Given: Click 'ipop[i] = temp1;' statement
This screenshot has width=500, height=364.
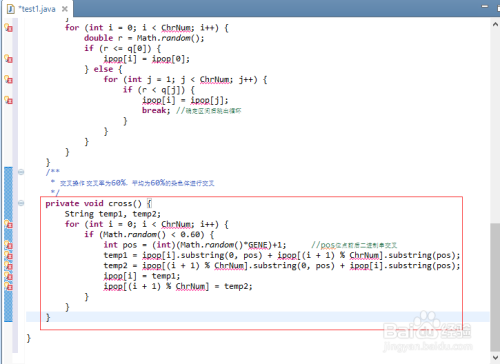Looking at the screenshot, I should [142, 276].
